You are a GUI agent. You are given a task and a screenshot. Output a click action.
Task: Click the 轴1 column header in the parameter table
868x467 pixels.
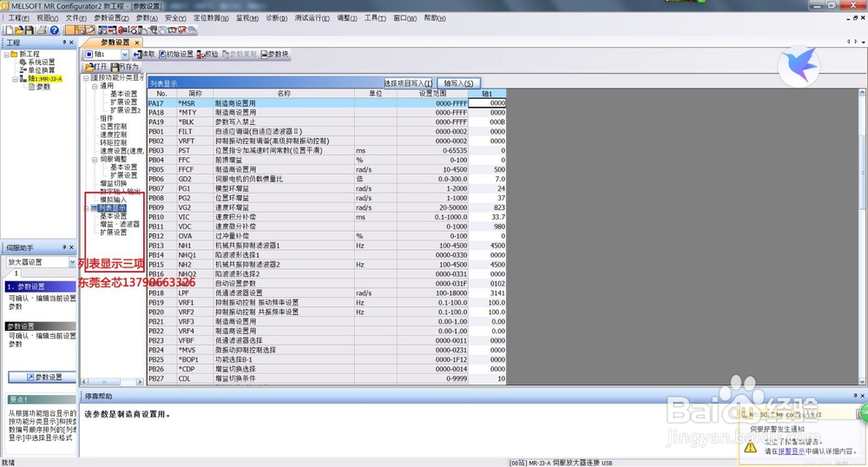tap(487, 94)
